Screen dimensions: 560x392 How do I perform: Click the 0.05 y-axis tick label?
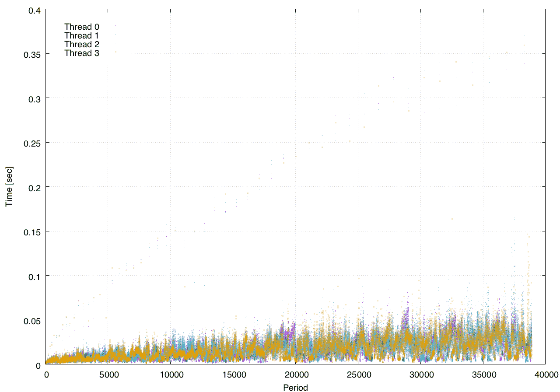pos(31,321)
